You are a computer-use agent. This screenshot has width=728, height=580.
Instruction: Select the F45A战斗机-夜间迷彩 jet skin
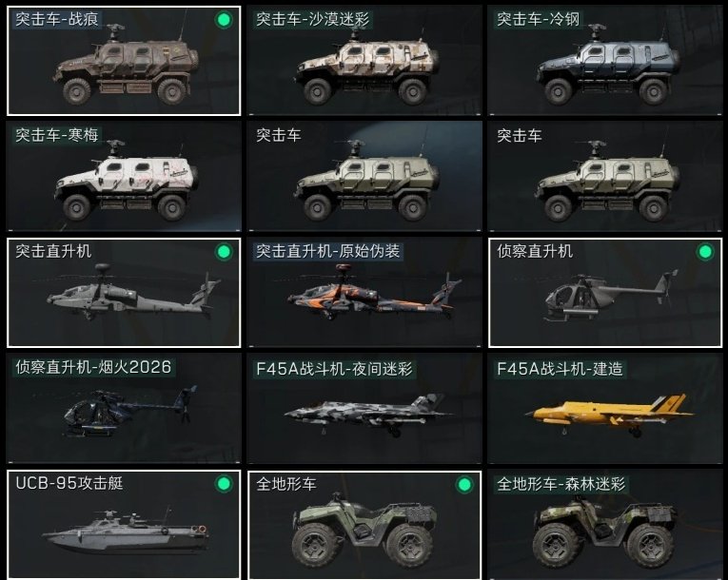coord(364,408)
